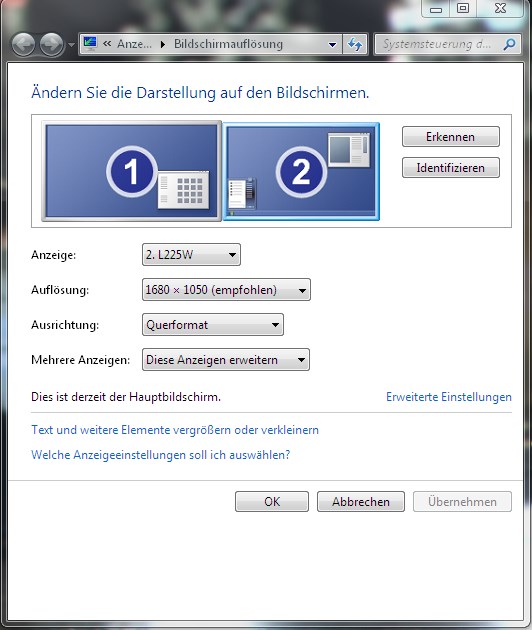Open the address bar history dropdown

(332, 45)
